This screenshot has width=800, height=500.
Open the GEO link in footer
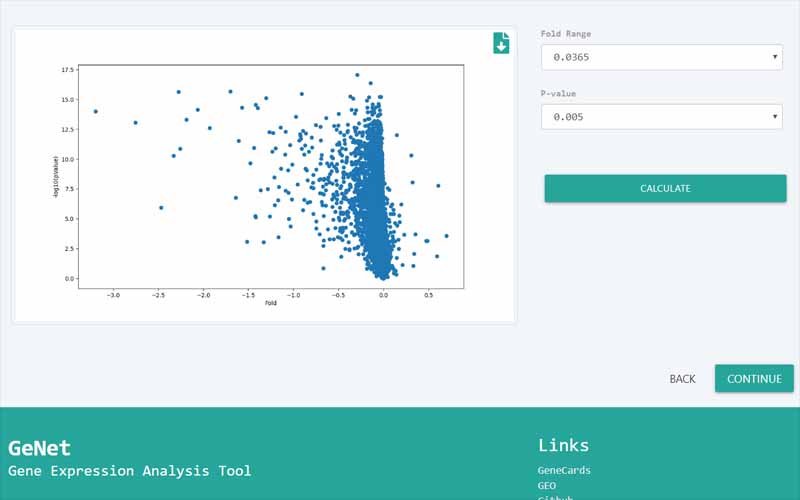tap(547, 485)
